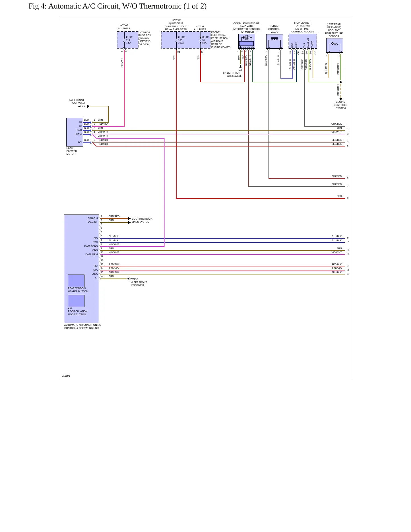Image resolution: width=411 pixels, height=532 pixels.
Task: Click the Automatic Air Conditioning Control Unit label
Action: (82, 327)
